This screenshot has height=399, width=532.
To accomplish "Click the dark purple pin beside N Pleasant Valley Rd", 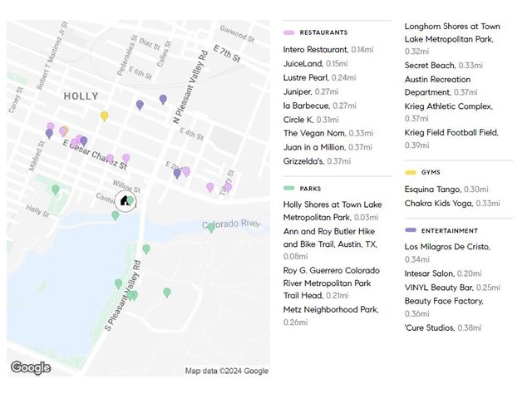I will pyautogui.click(x=163, y=100).
